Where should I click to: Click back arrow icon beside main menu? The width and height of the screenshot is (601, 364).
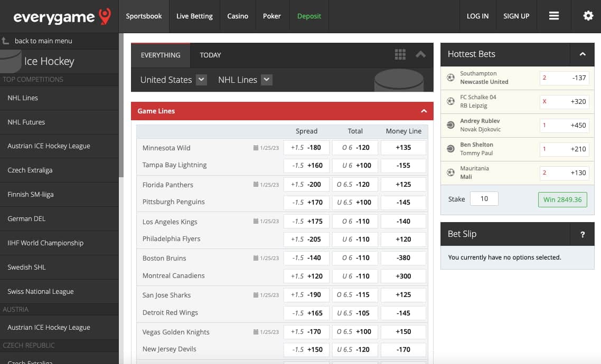tap(5, 41)
